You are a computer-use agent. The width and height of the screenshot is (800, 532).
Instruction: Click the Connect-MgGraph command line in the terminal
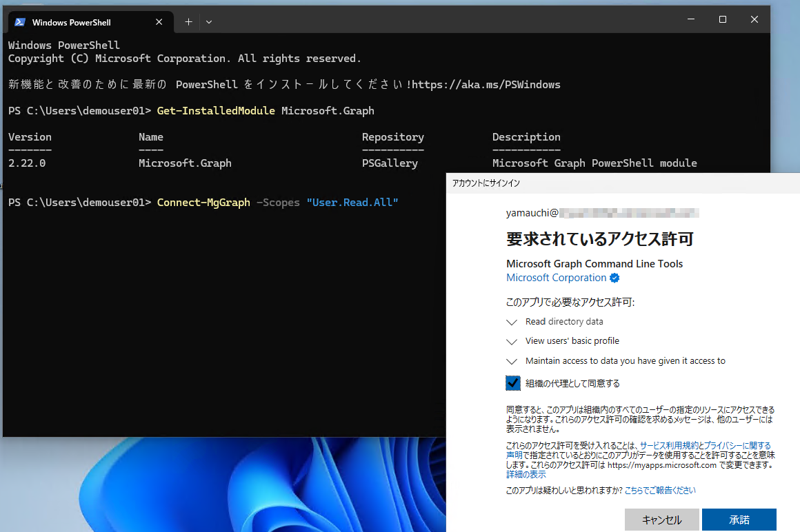(x=203, y=202)
